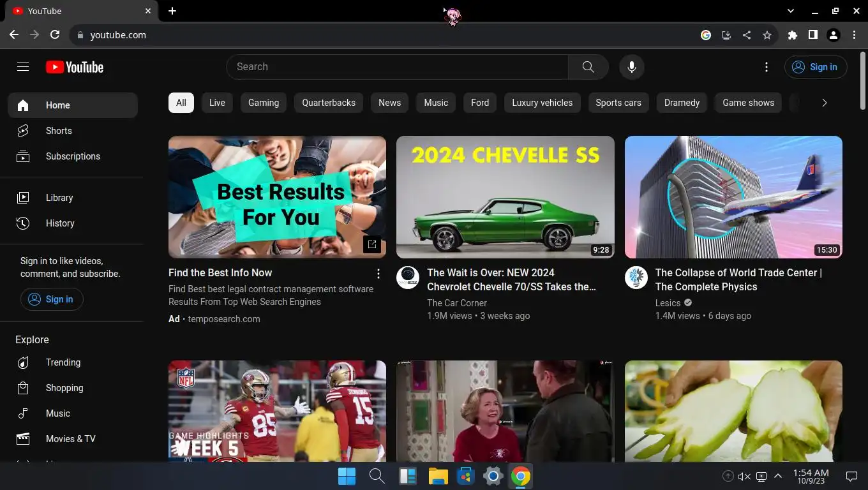
Task: Open Library in sidebar
Action: tap(73, 198)
